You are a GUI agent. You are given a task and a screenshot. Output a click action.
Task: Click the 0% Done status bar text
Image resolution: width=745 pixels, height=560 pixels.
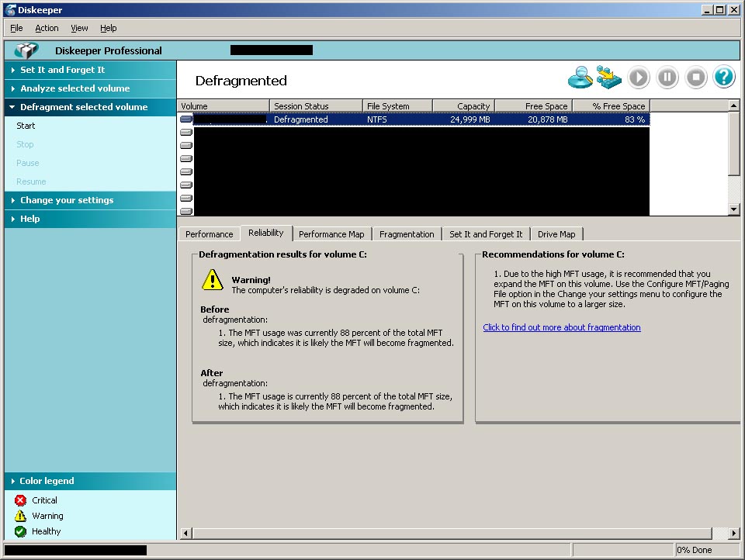694,550
